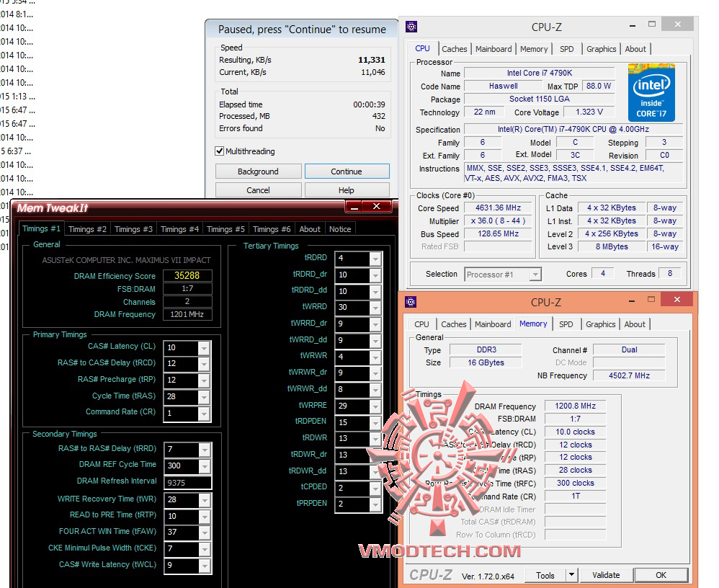Switch to Timings #5 tab

[225, 229]
